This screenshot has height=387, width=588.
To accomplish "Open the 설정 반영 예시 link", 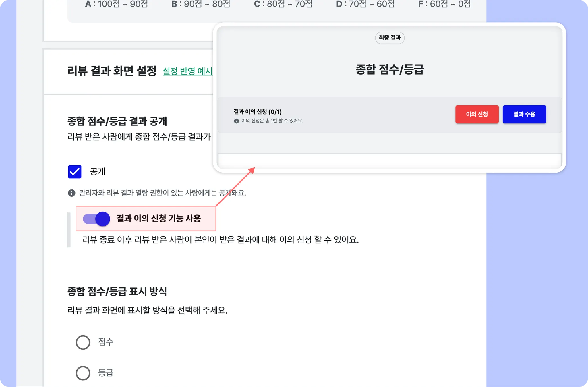I will [187, 71].
